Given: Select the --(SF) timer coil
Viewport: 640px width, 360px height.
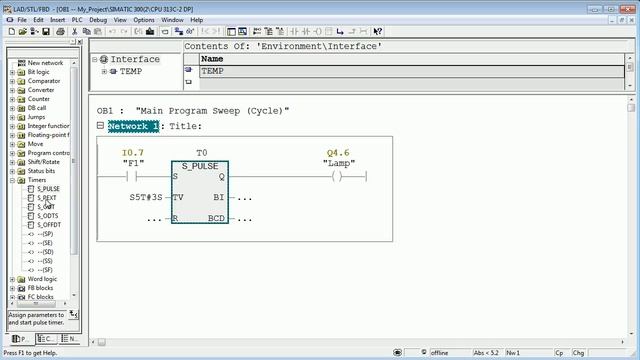Looking at the screenshot, I should (x=45, y=270).
